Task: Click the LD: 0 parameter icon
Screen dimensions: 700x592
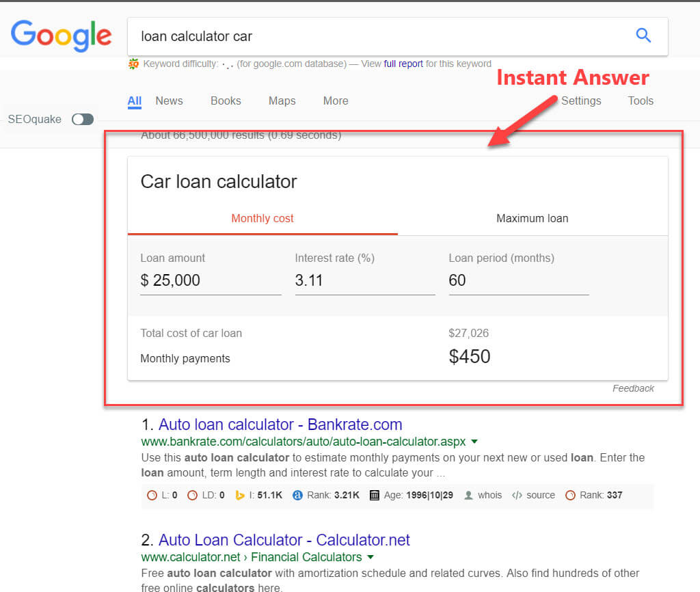Action: click(192, 495)
